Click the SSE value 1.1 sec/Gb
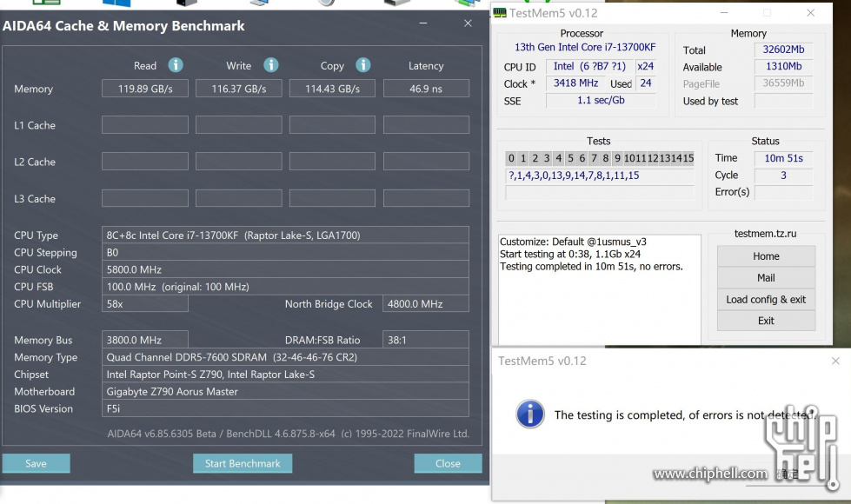 [x=601, y=101]
